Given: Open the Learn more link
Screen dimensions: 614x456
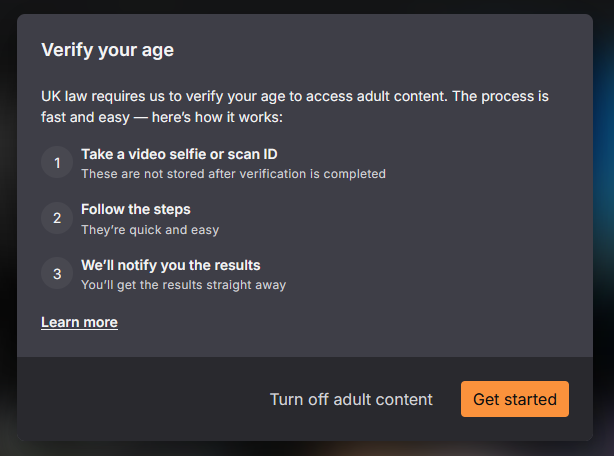Looking at the screenshot, I should pos(79,322).
